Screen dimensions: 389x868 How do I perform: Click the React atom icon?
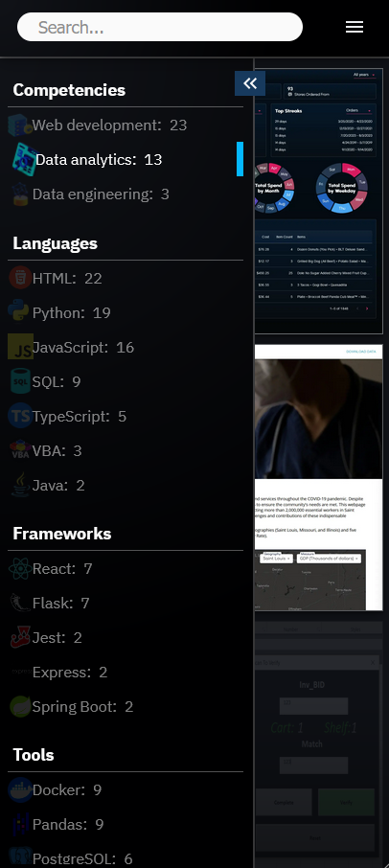click(20, 568)
